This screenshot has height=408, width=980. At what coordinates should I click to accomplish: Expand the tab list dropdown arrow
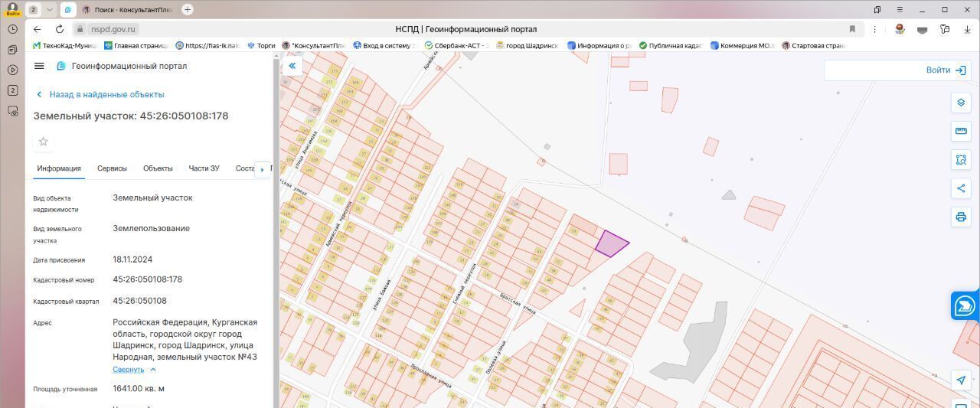click(50, 10)
